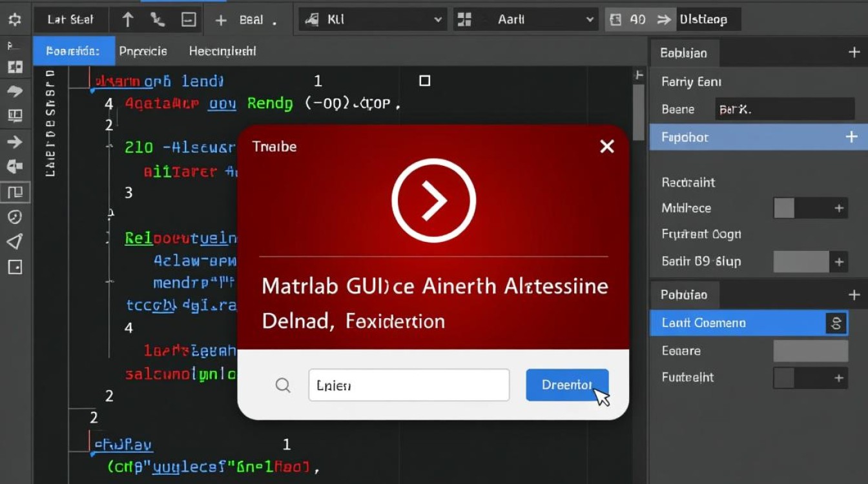
Task: Click the plus next to the "Mldhece" swatch
Action: tap(839, 208)
